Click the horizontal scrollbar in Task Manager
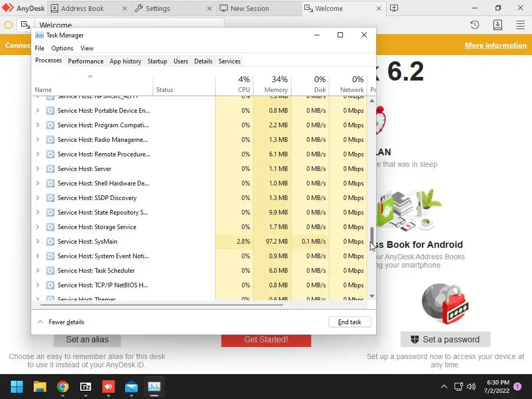Screen dimensions: 532x399 (162, 305)
